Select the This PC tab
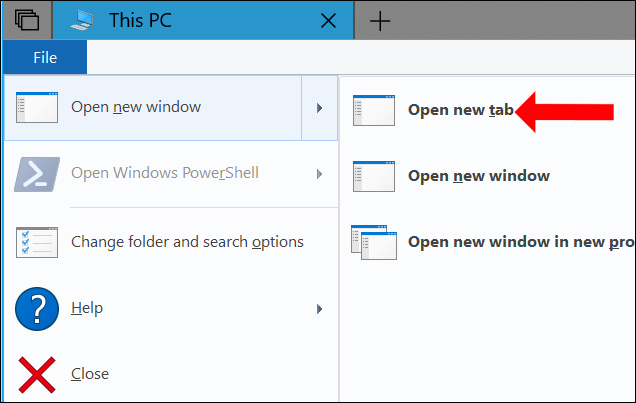 click(x=203, y=20)
